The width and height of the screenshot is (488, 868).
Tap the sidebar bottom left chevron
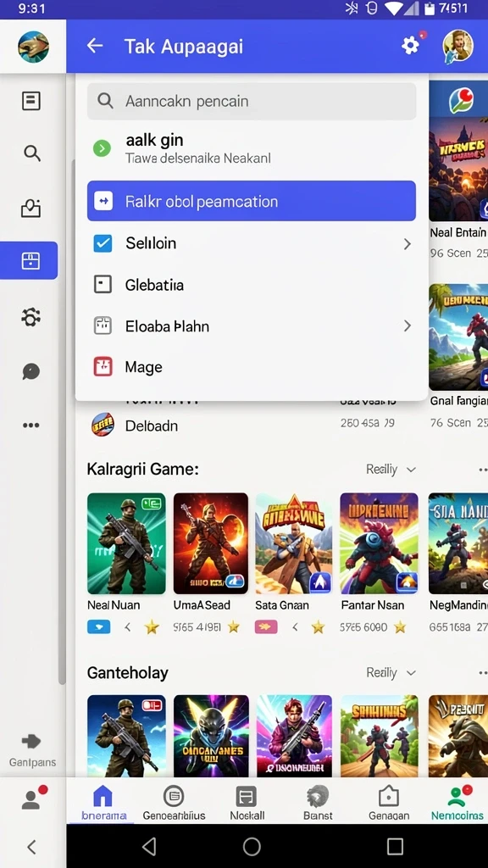(31, 846)
